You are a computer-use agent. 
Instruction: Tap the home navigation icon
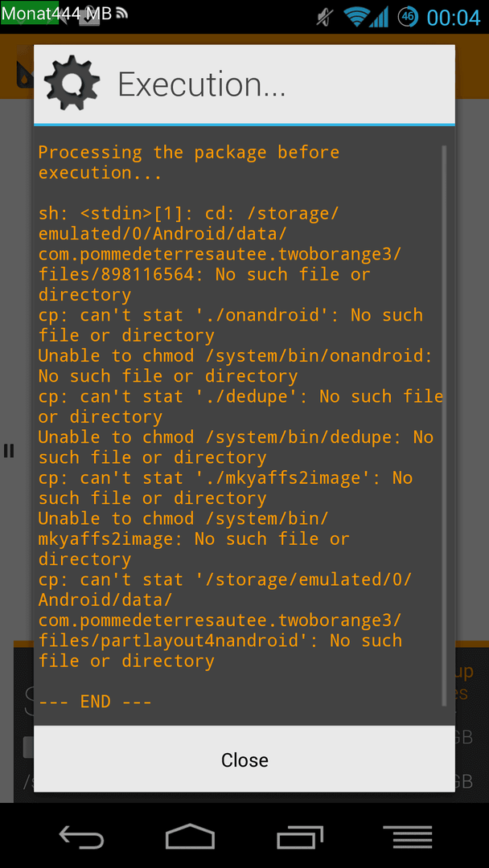tap(190, 836)
